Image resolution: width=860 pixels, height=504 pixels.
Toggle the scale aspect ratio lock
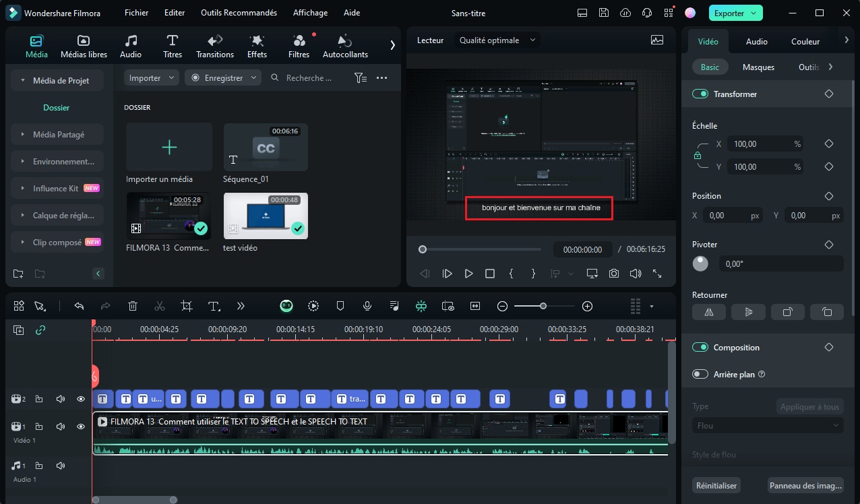tap(698, 156)
